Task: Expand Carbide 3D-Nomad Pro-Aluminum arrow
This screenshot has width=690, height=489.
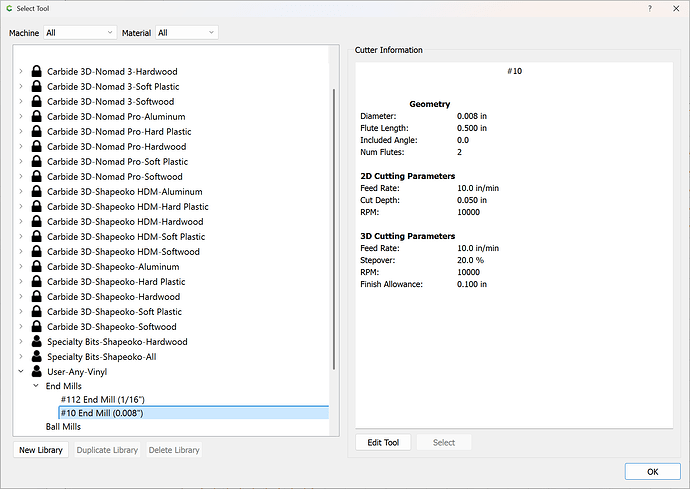Action: 21,116
